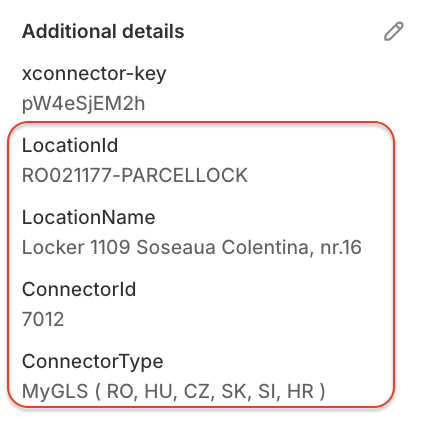This screenshot has width=424, height=422.
Task: Click the Additional details heading
Action: click(x=103, y=31)
